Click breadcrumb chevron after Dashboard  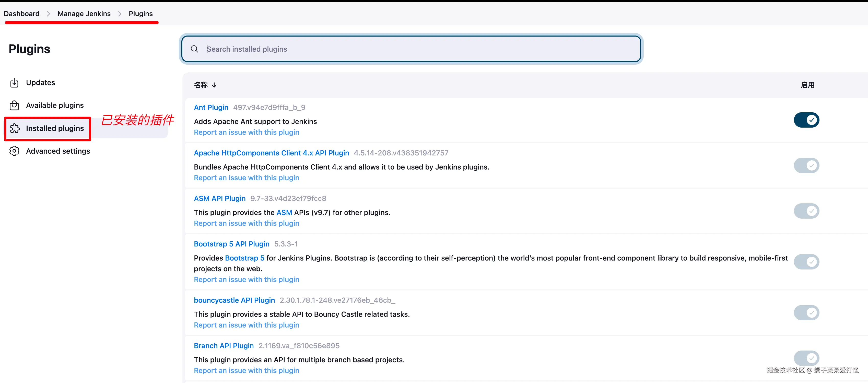[49, 14]
